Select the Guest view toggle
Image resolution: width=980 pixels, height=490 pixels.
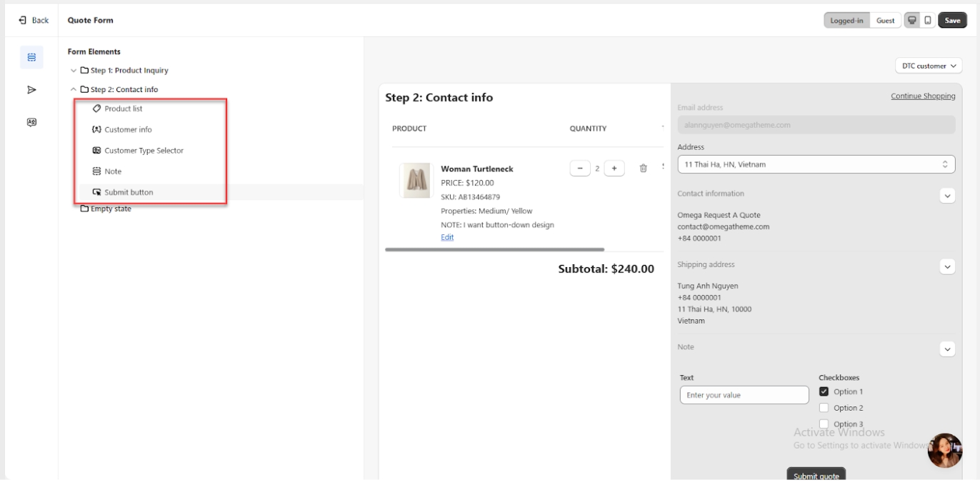[x=885, y=21]
